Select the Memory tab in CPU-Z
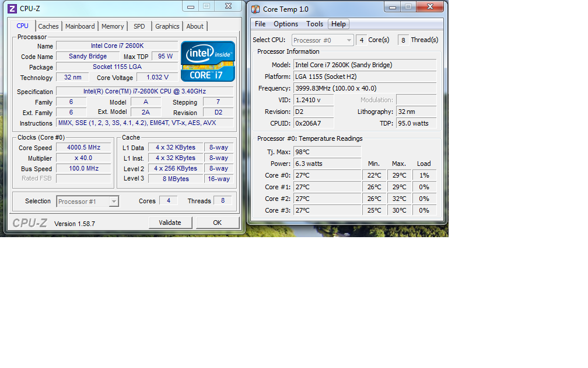 pyautogui.click(x=113, y=26)
